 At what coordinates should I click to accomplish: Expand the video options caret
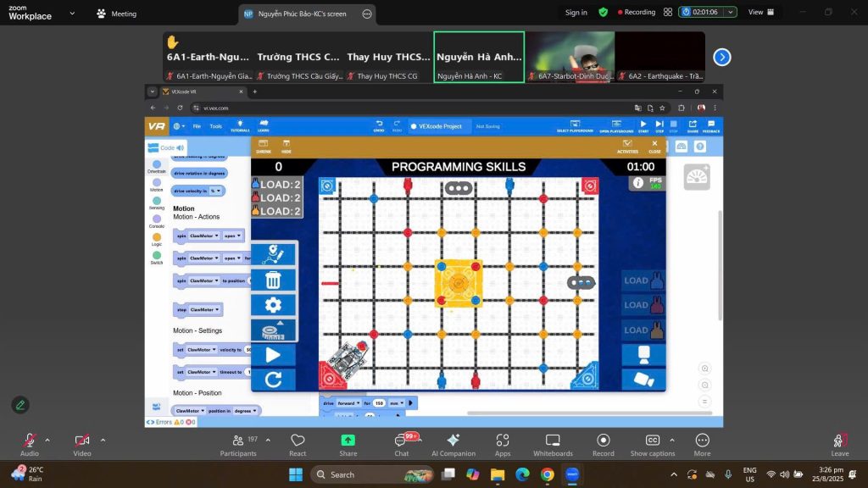click(x=103, y=441)
